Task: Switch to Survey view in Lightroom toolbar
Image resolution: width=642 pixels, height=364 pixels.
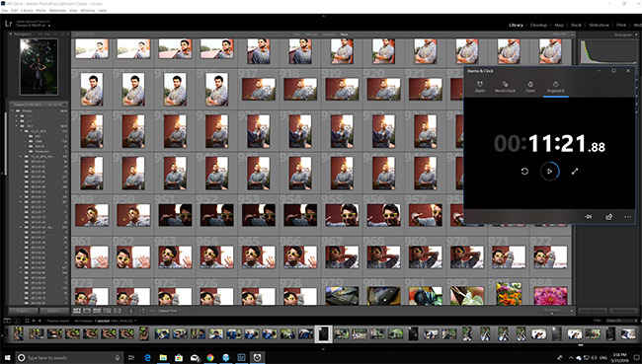Action: pyautogui.click(x=108, y=311)
